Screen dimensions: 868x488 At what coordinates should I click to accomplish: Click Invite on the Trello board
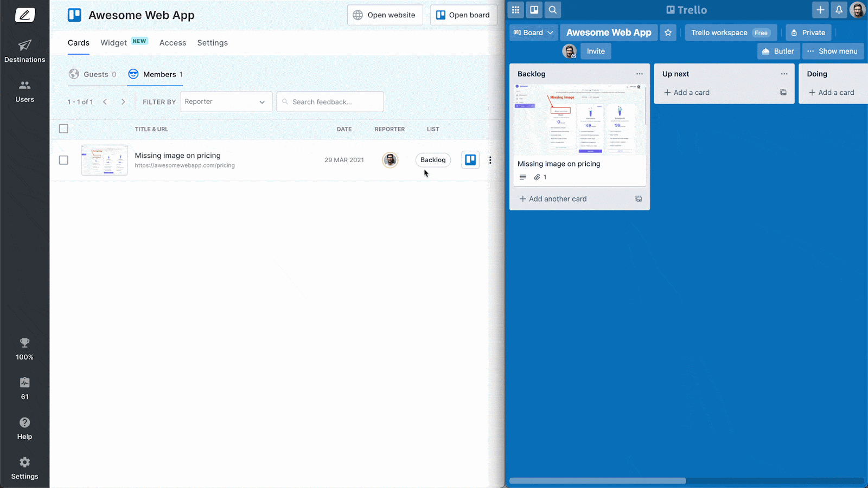pyautogui.click(x=596, y=52)
